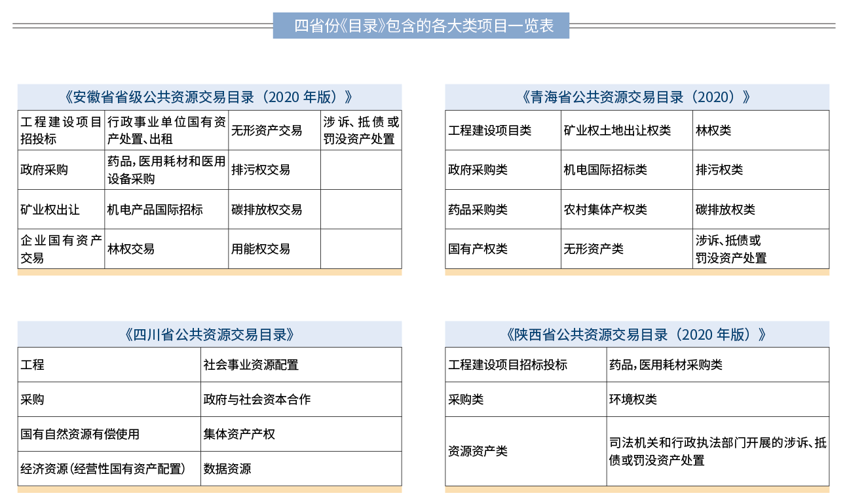Click the Sichuan cell 政府与社会资本合作
The width and height of the screenshot is (849, 504).
301,399
